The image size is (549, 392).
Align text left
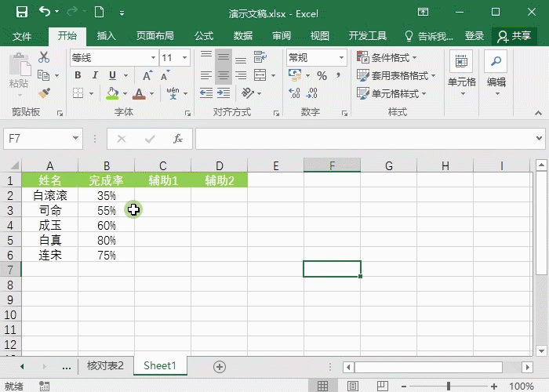pos(206,75)
